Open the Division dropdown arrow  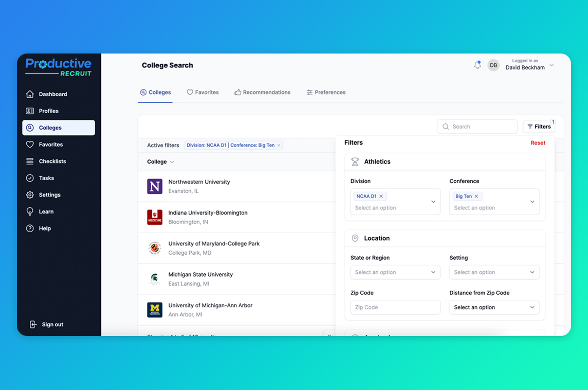pyautogui.click(x=433, y=202)
